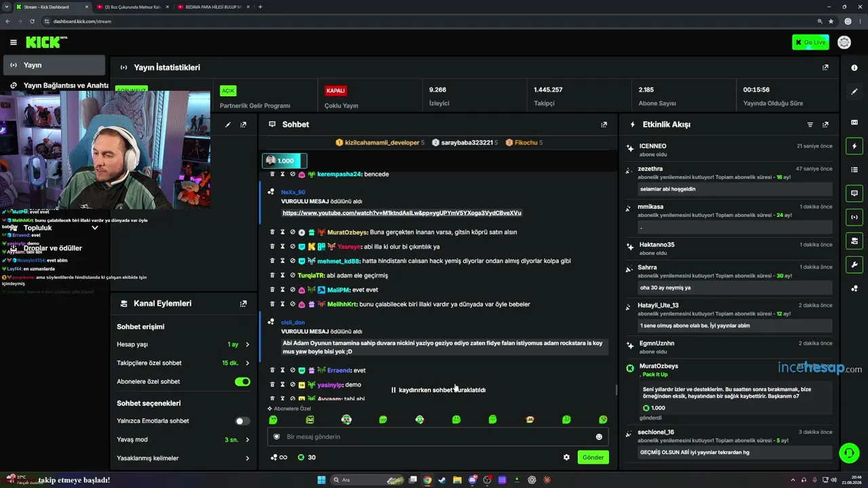Reload the browser page
The width and height of the screenshot is (868, 488).
tap(31, 21)
